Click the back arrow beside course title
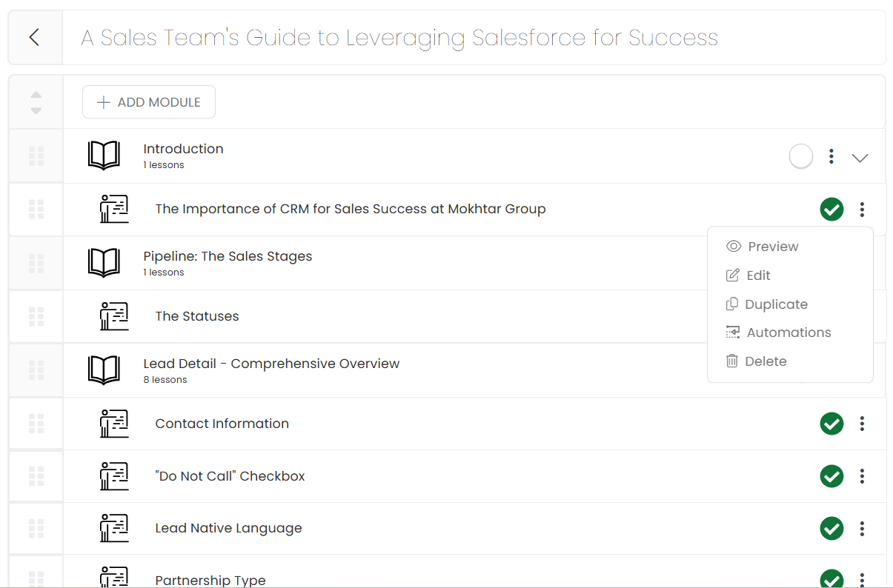Screen dimensions: 893x588 pyautogui.click(x=34, y=37)
